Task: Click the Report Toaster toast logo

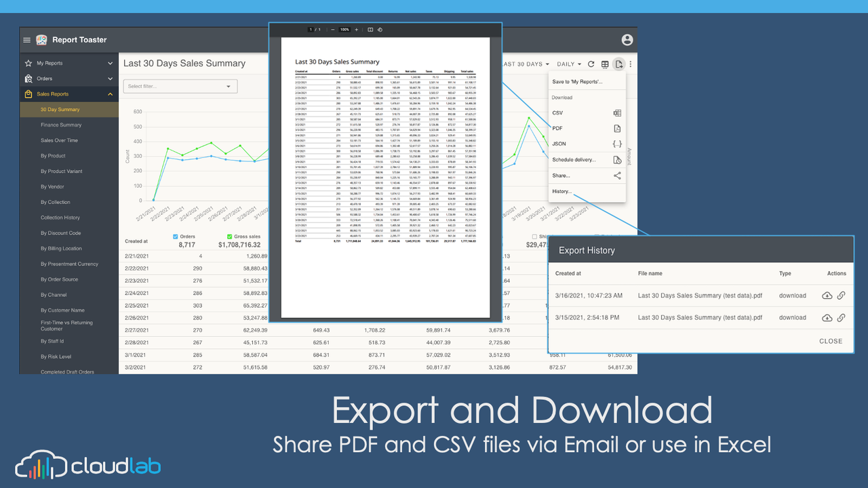Action: click(41, 39)
